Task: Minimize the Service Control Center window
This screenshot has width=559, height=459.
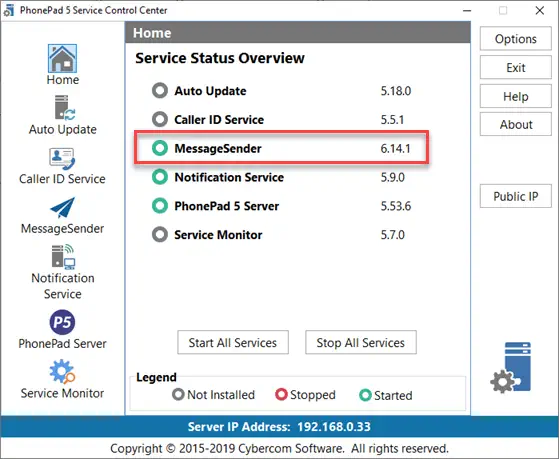Action: pyautogui.click(x=467, y=11)
